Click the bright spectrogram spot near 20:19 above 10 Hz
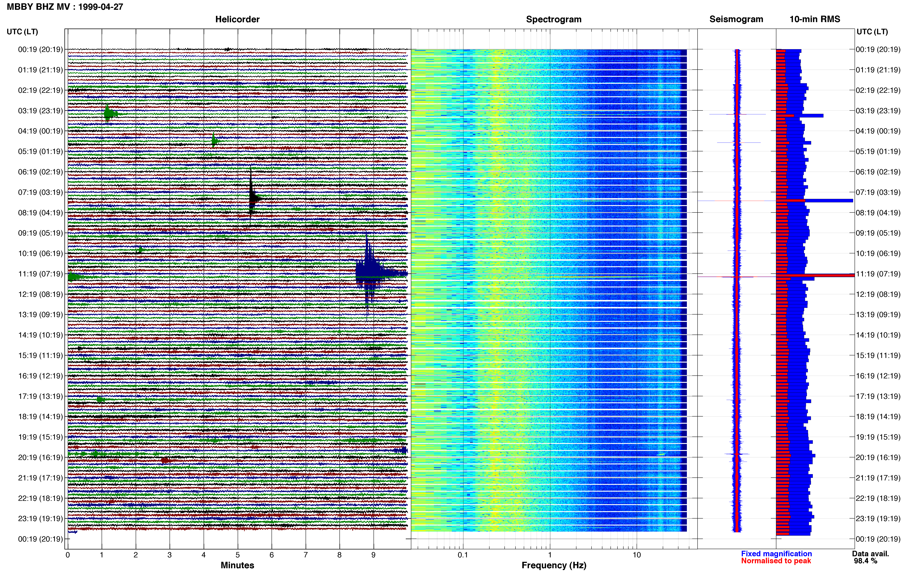The image size is (924, 578). 661,454
